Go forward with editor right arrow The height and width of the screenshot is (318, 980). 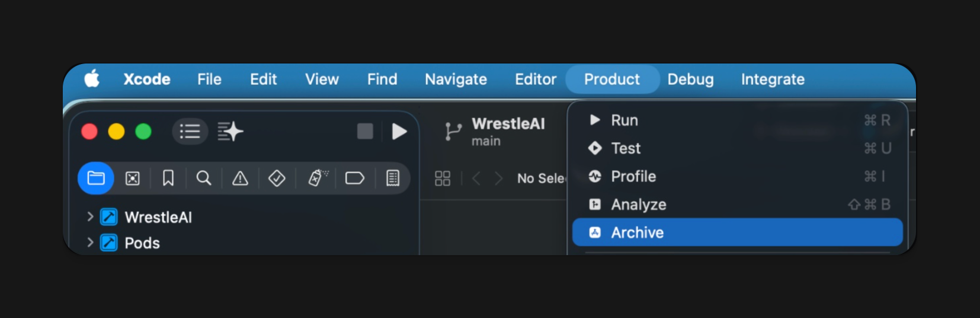pyautogui.click(x=499, y=178)
